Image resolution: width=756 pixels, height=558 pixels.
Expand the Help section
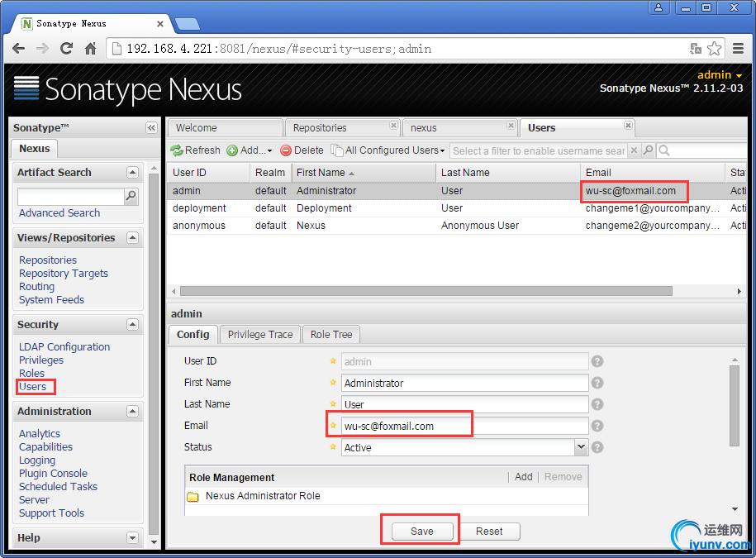point(132,537)
